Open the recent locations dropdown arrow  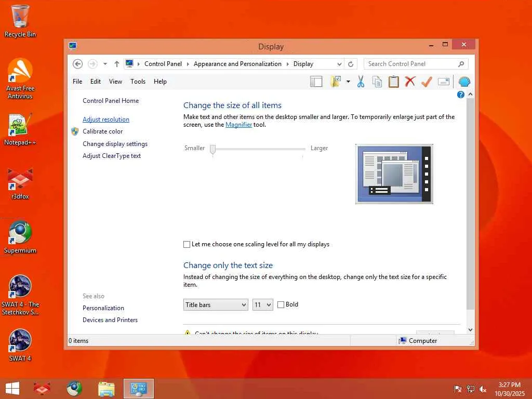[105, 64]
